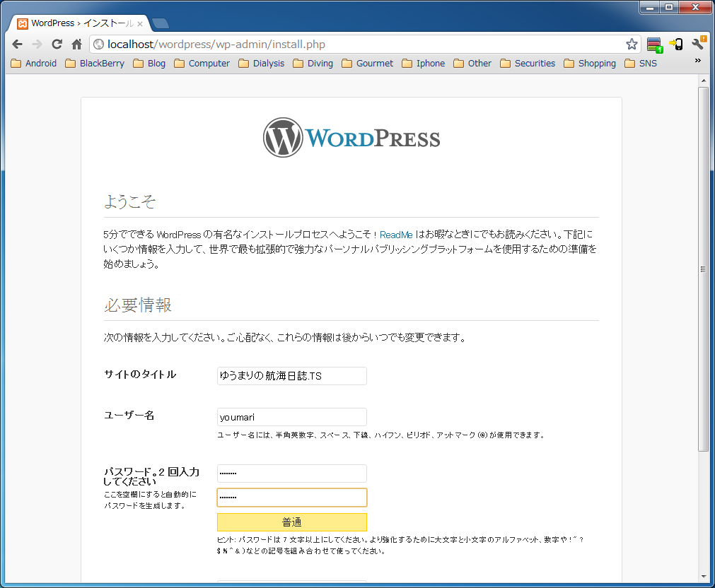Open the Computer bookmark folder

coord(202,64)
